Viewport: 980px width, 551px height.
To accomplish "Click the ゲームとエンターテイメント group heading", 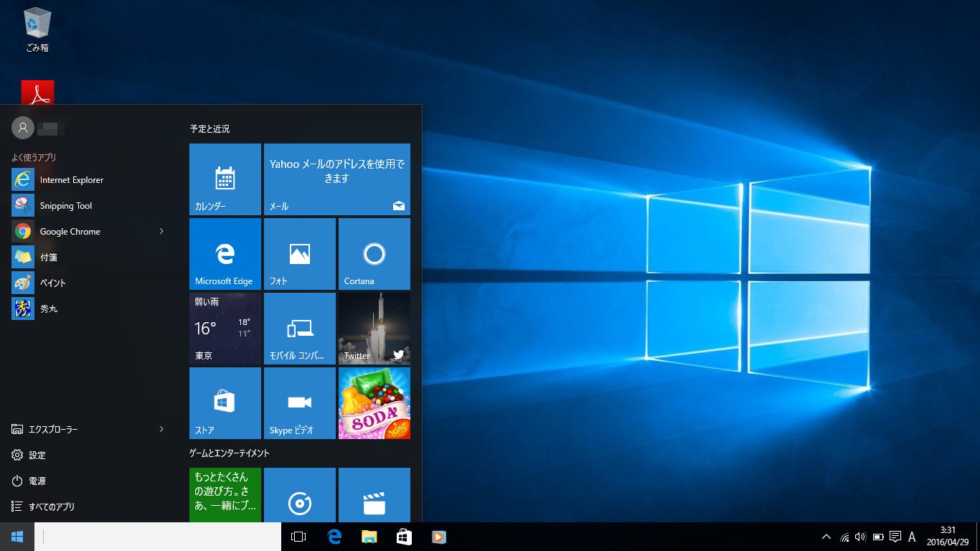I will pos(230,453).
